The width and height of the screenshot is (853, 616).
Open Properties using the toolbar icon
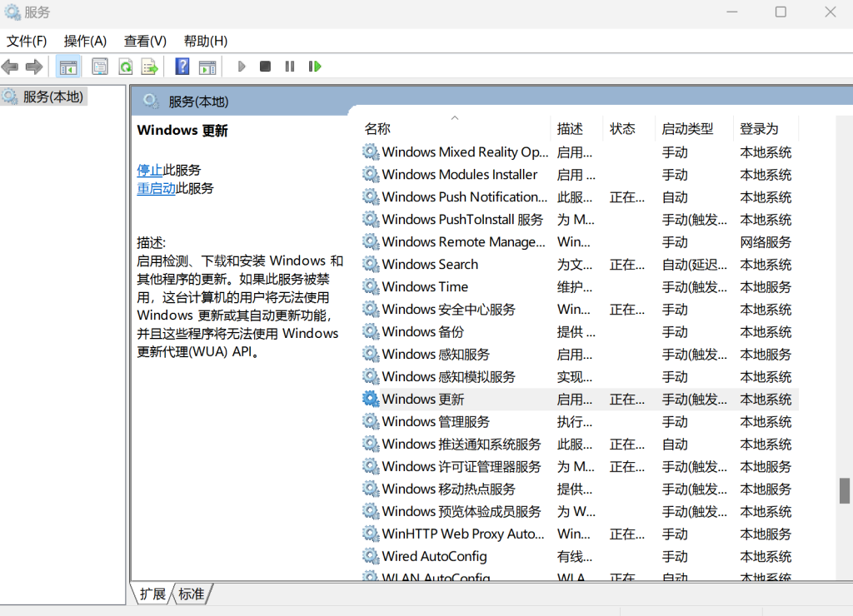pos(100,67)
